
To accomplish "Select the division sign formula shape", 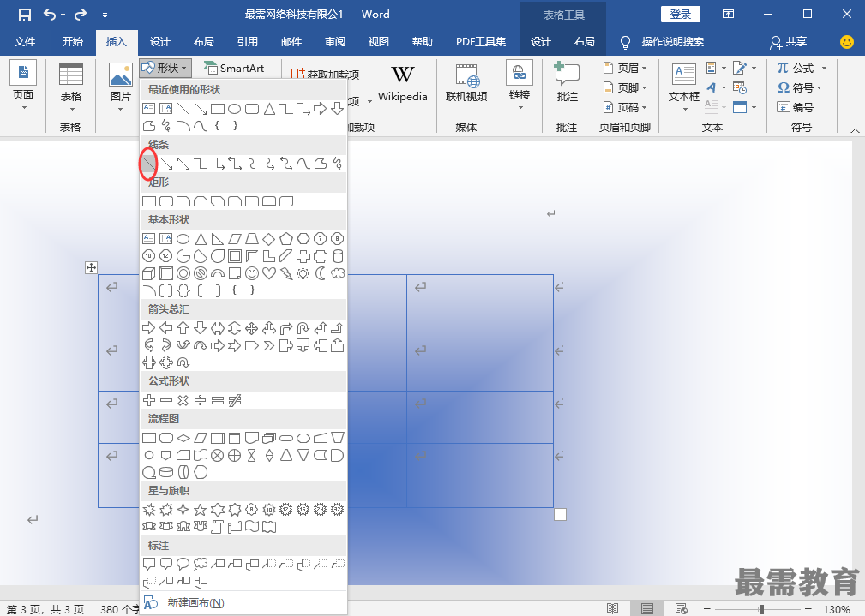I will pyautogui.click(x=201, y=400).
